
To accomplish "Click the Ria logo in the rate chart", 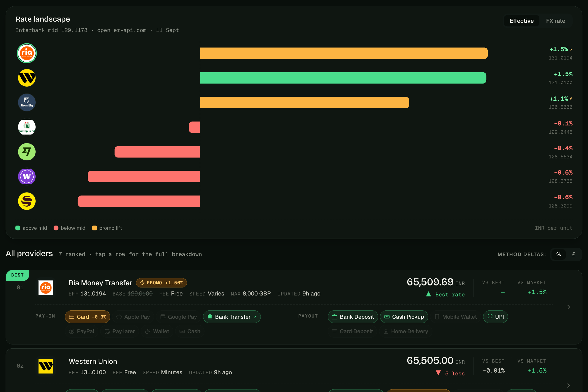I will 27,53.
